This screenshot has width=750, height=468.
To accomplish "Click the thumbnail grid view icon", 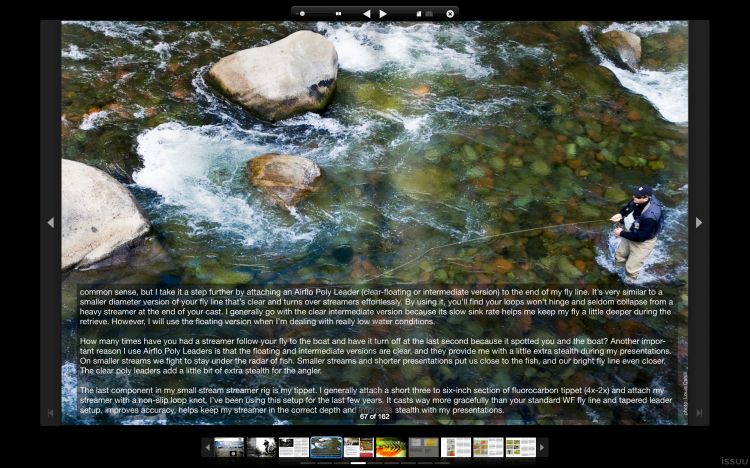I will [x=338, y=14].
